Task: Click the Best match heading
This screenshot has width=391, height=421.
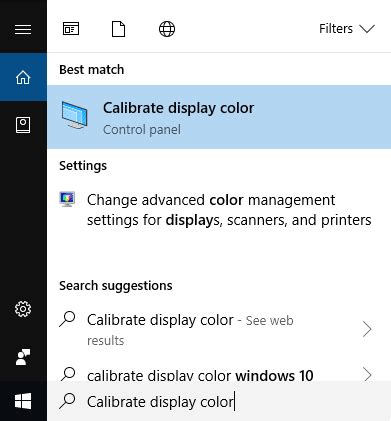Action: (x=92, y=70)
